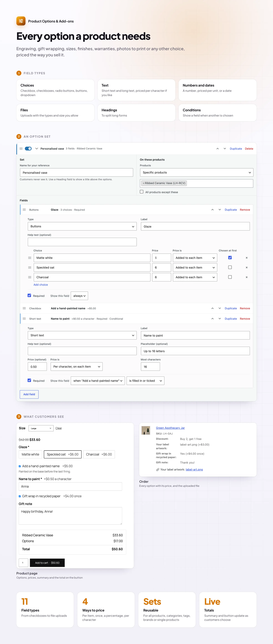Screen dimensions: 273x644
Task: Check Charcoal chosen at first
Action: pos(230,277)
